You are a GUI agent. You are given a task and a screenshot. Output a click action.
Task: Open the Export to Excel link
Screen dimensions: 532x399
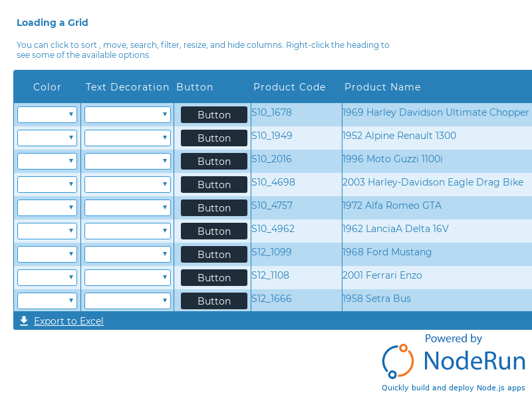click(x=68, y=321)
